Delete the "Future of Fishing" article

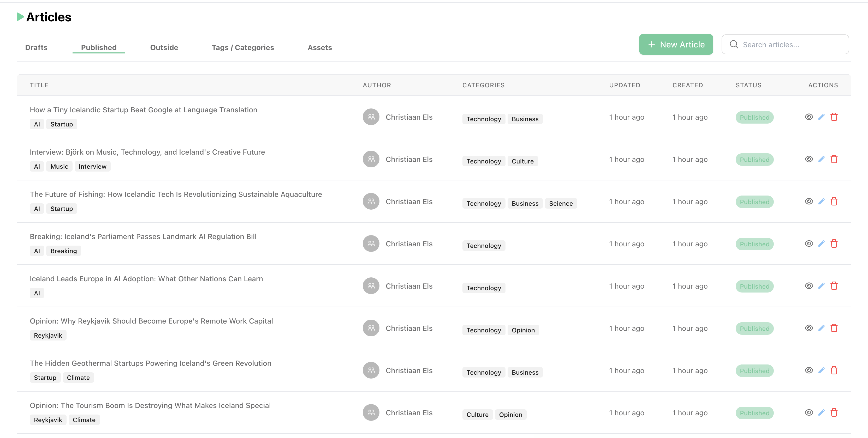click(835, 201)
